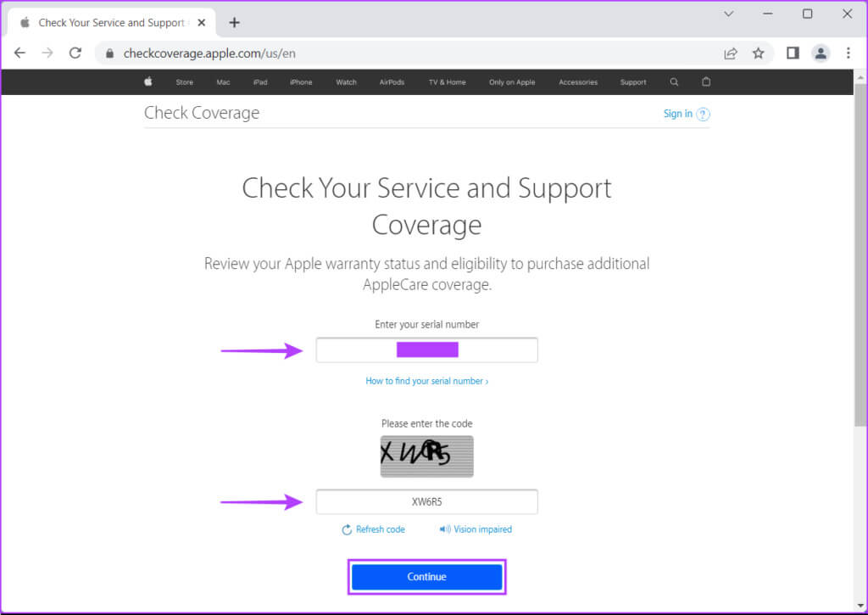Open the Support menu
Viewport: 868px width, 615px height.
coord(633,82)
